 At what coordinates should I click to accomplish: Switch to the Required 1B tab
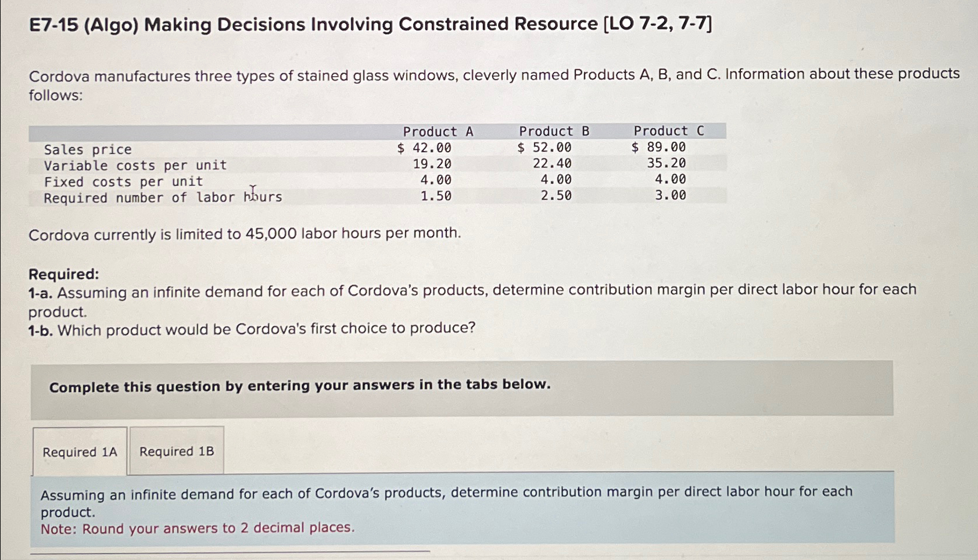click(177, 451)
